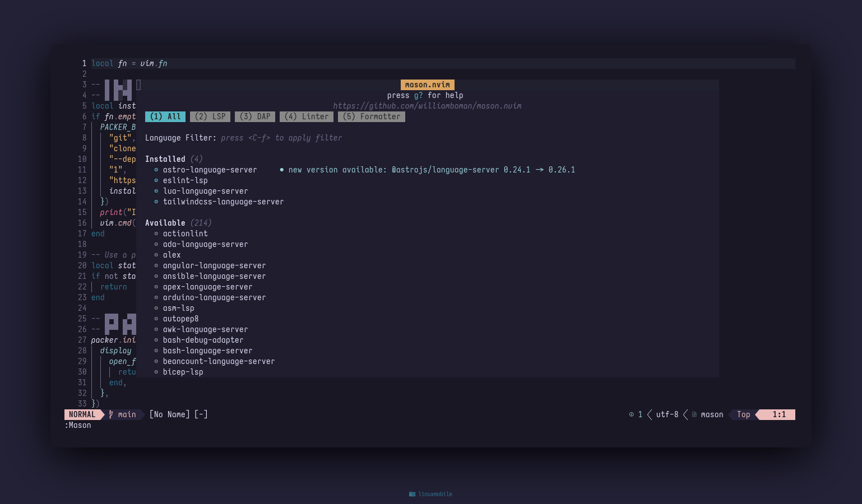862x504 pixels.
Task: Open the mason.nvim GitHub link
Action: point(427,106)
